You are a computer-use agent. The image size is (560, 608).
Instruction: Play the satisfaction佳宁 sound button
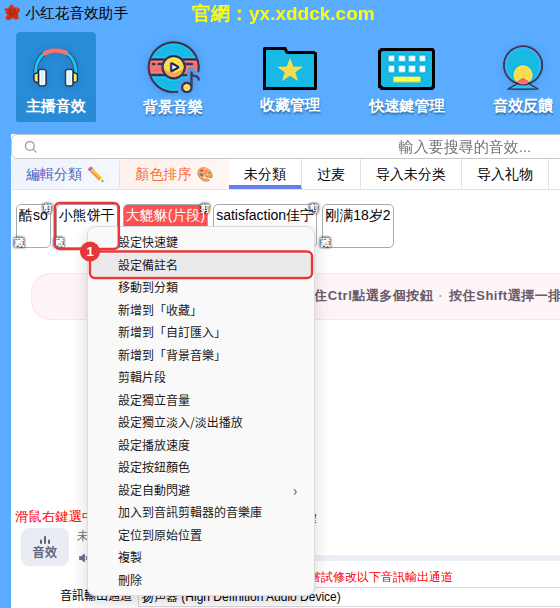tap(265, 215)
